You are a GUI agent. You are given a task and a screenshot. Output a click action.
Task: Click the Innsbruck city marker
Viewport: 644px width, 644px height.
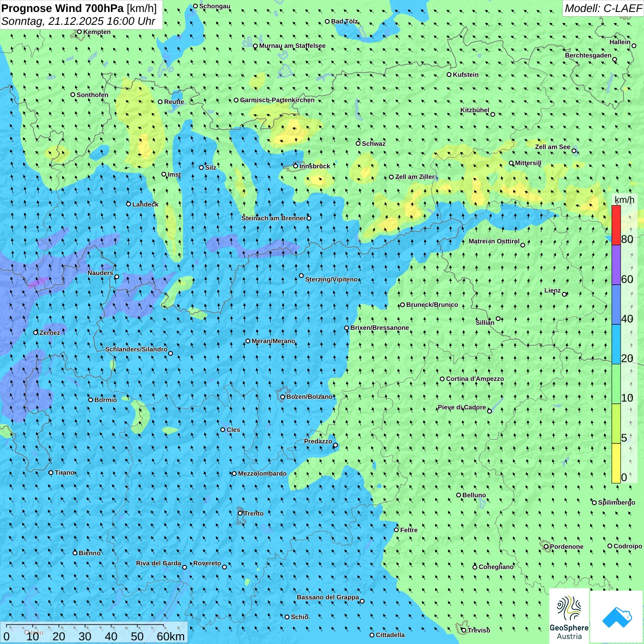[x=296, y=166]
